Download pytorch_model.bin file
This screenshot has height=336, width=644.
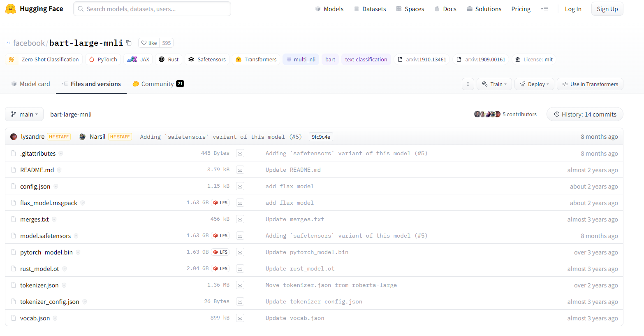(240, 252)
